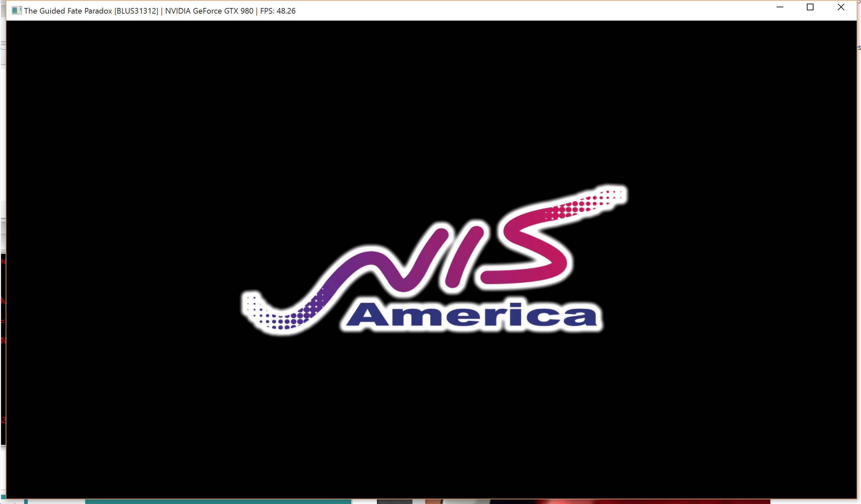Click The Guided Fate Paradox title text
861x504 pixels.
68,11
